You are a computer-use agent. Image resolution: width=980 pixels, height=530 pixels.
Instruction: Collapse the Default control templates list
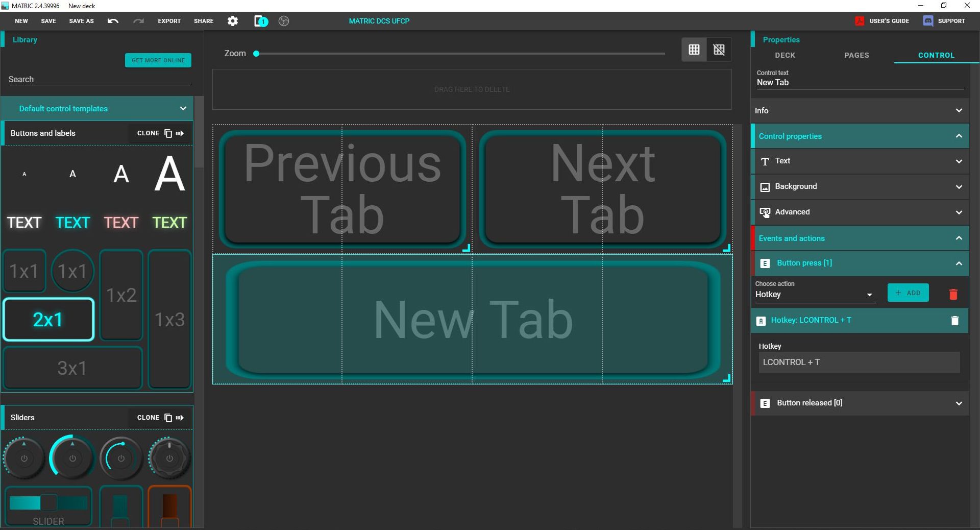(x=183, y=109)
